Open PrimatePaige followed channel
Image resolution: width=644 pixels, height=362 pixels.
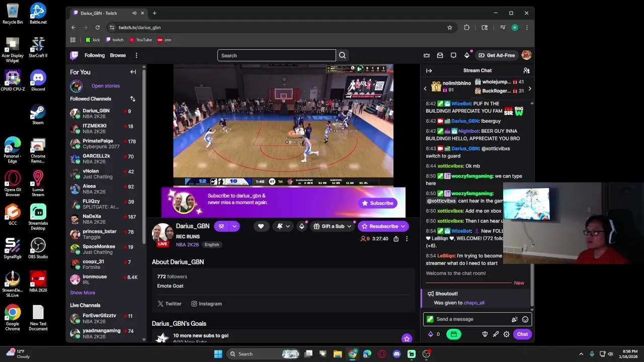point(106,144)
